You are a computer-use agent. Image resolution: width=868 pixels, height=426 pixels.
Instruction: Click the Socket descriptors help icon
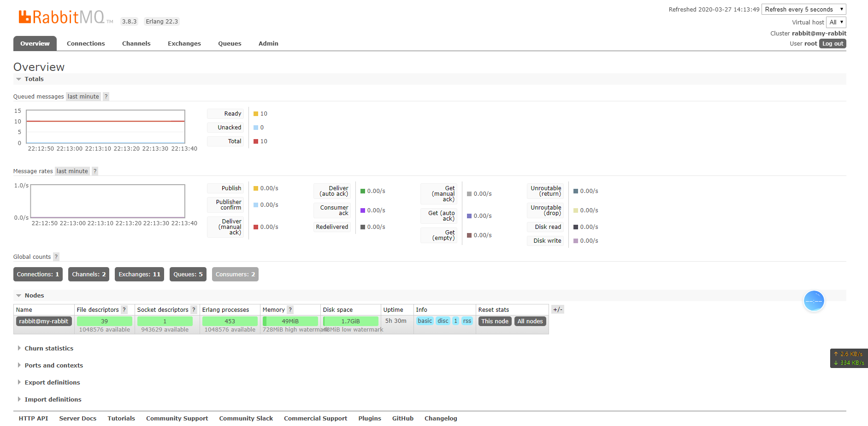click(x=194, y=310)
